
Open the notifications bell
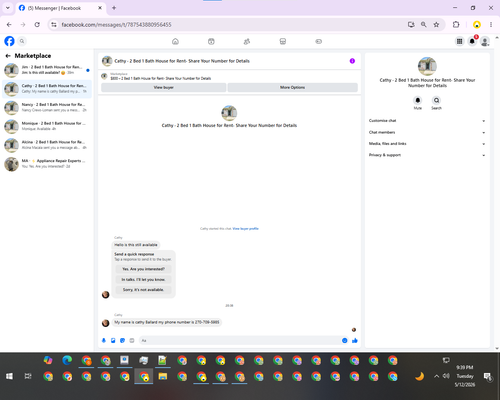pyautogui.click(x=472, y=41)
